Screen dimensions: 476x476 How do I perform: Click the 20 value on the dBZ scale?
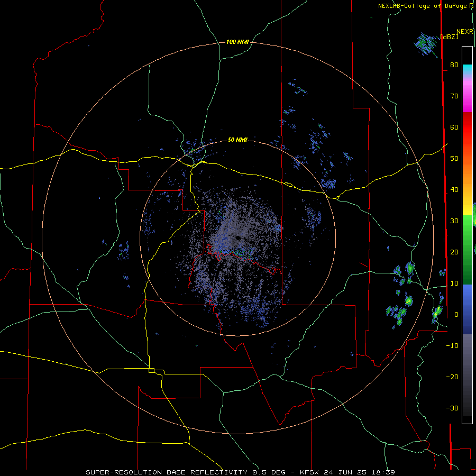[454, 252]
